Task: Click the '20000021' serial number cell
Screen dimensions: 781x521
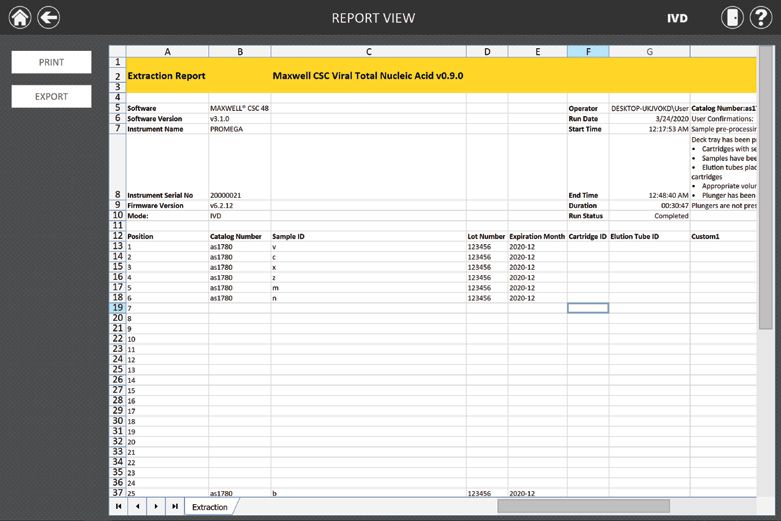Action: pyautogui.click(x=240, y=195)
